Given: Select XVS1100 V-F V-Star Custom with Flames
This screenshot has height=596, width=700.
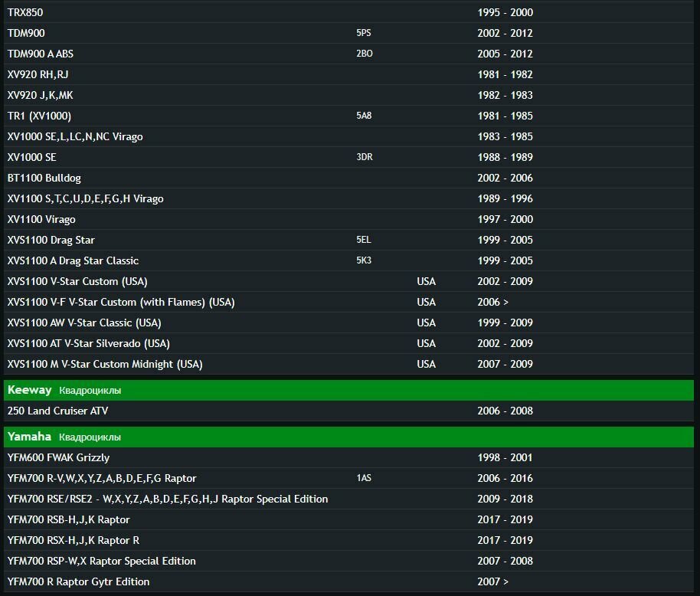Looking at the screenshot, I should coord(121,303).
